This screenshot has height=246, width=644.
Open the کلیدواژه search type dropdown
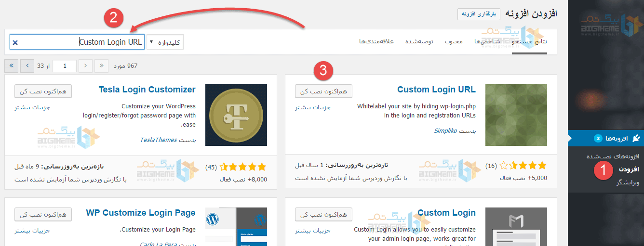165,42
